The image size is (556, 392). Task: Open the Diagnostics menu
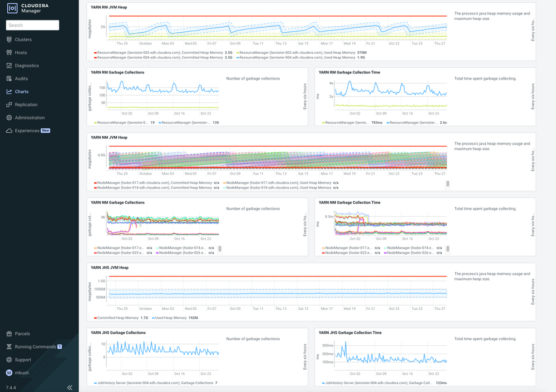[x=27, y=66]
